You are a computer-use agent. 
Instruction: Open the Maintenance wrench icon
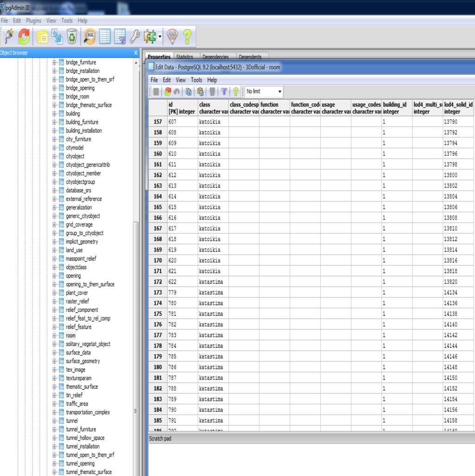click(135, 37)
